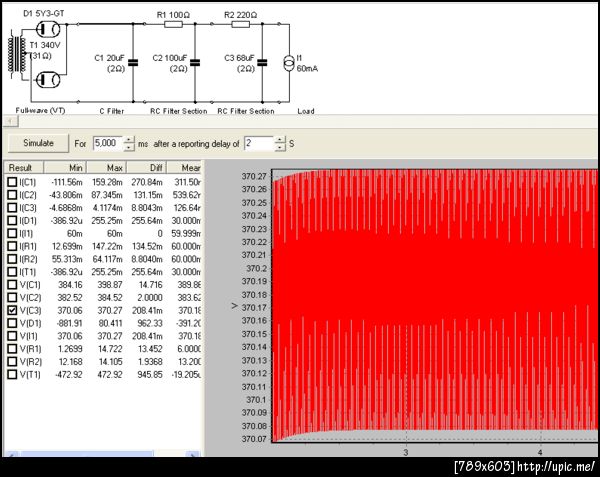Viewport: 600px width, 477px height.
Task: Select the R1 100Ω resistor symbol
Action: point(173,24)
